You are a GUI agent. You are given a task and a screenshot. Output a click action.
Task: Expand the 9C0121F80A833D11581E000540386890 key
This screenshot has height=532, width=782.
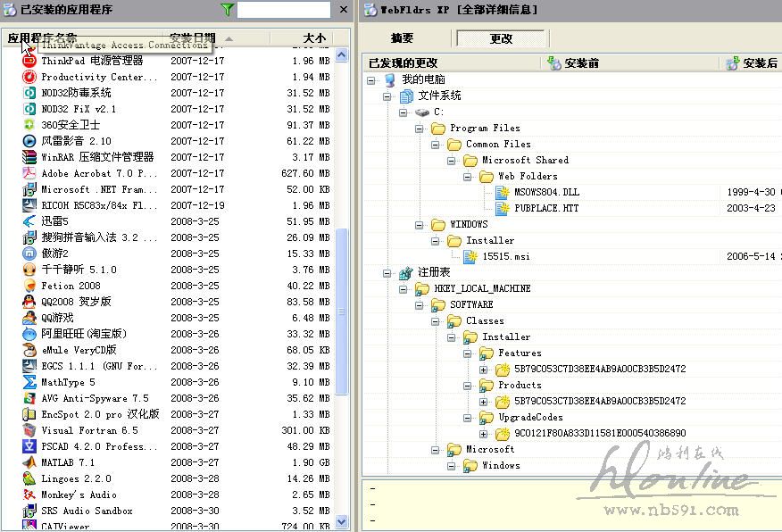pos(483,434)
